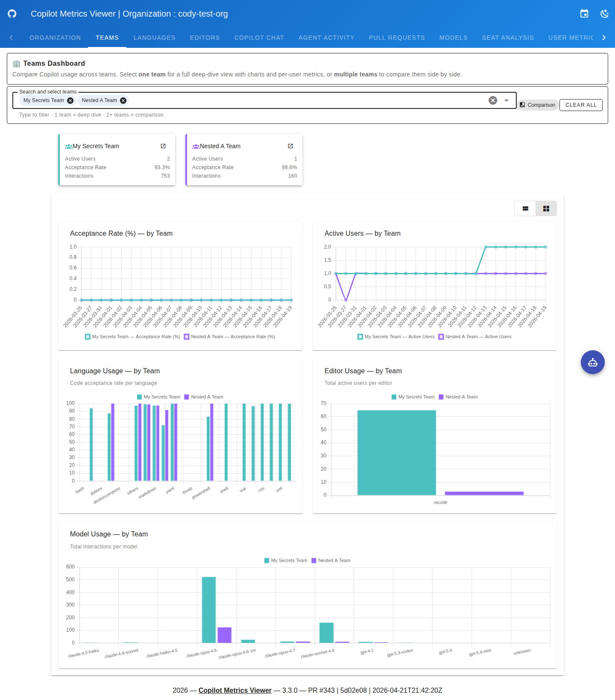Click the GitHub logo in the header

coord(12,14)
